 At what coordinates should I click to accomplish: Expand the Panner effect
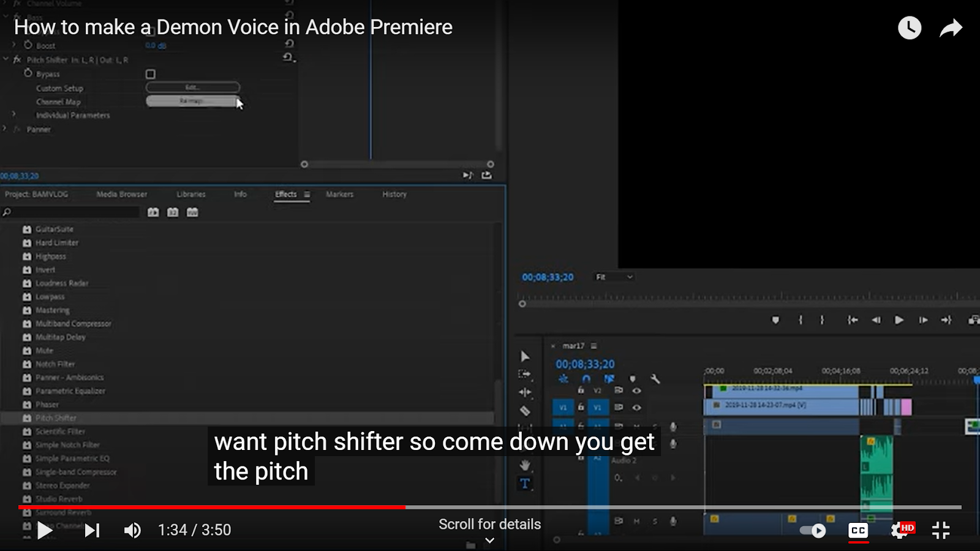[5, 129]
